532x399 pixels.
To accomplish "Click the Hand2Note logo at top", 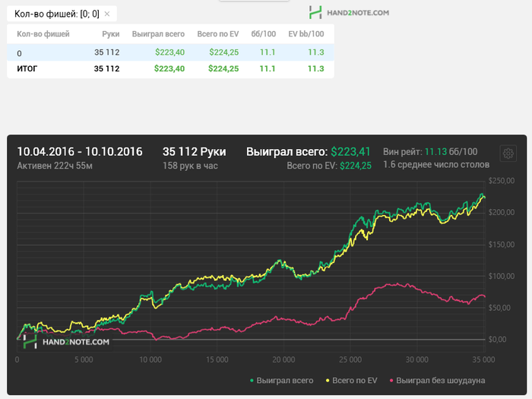I will coord(349,13).
